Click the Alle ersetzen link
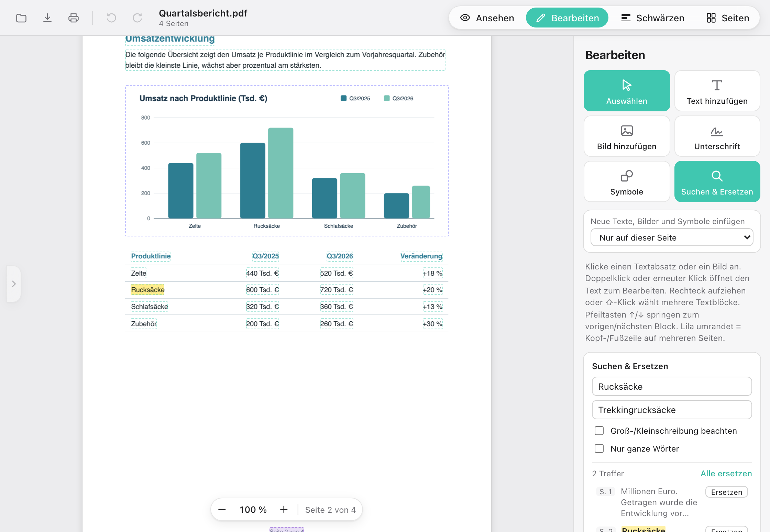Image resolution: width=770 pixels, height=532 pixels. [726, 474]
